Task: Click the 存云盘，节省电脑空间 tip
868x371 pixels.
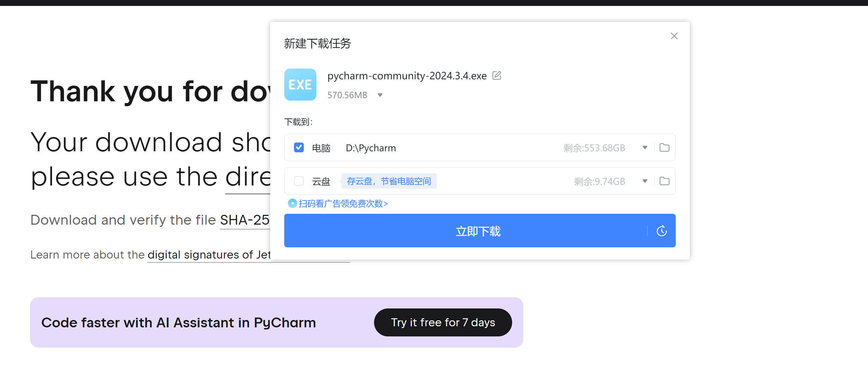Action: pos(389,181)
